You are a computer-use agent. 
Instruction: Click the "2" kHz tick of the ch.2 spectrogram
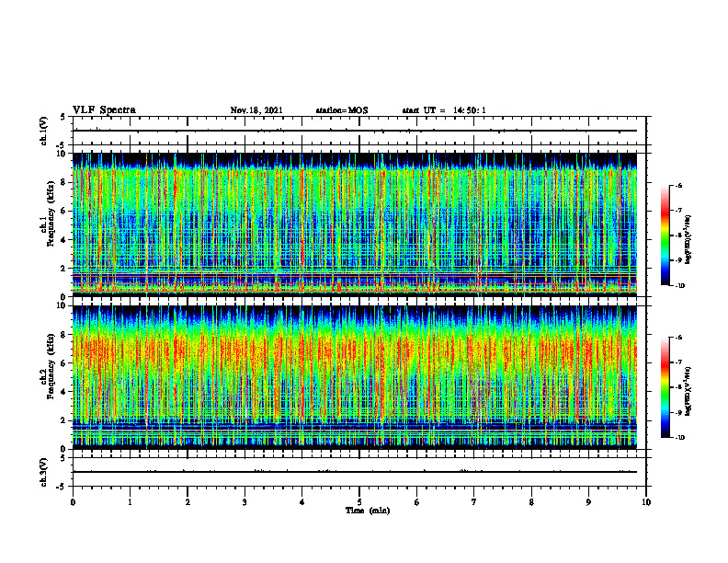tap(64, 420)
